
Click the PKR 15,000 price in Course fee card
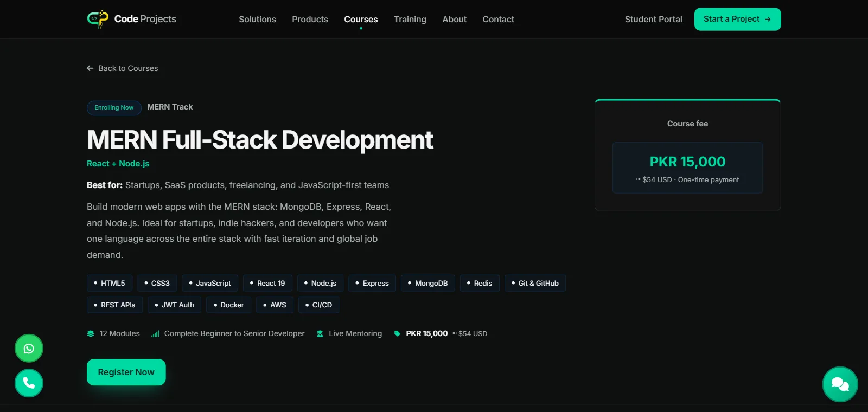[x=687, y=162]
